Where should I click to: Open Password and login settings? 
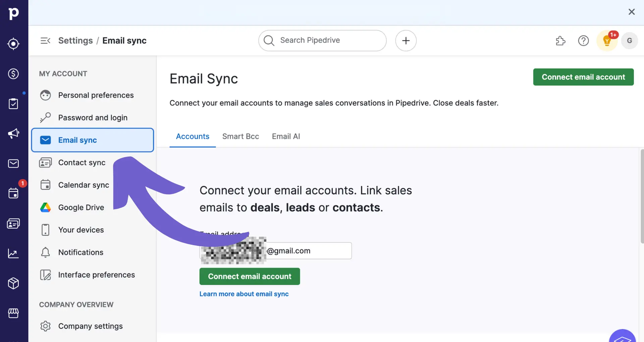tap(93, 118)
